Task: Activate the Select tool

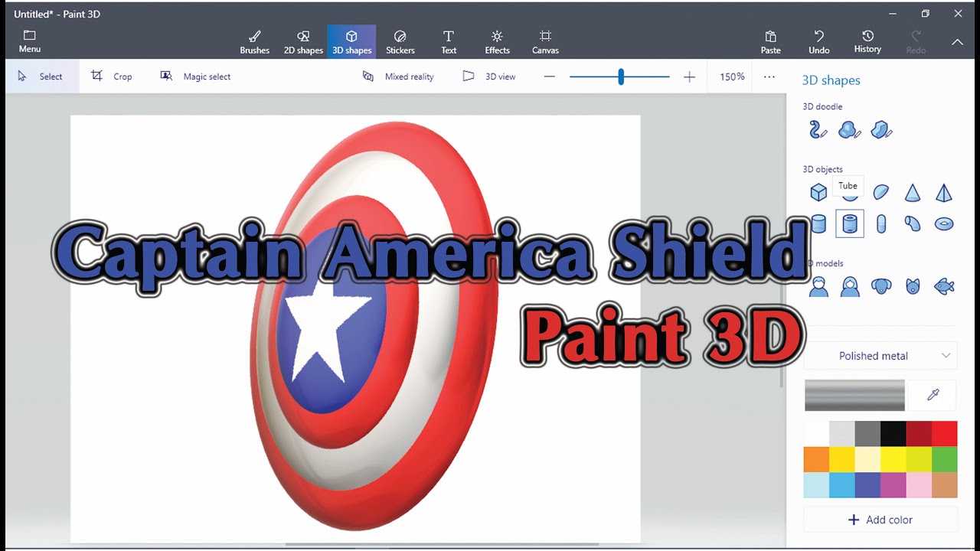Action: (x=41, y=77)
